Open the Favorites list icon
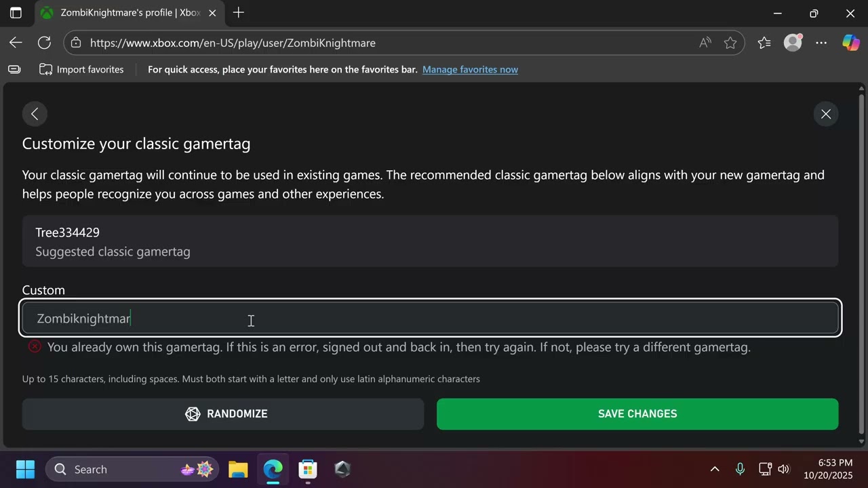 764,43
